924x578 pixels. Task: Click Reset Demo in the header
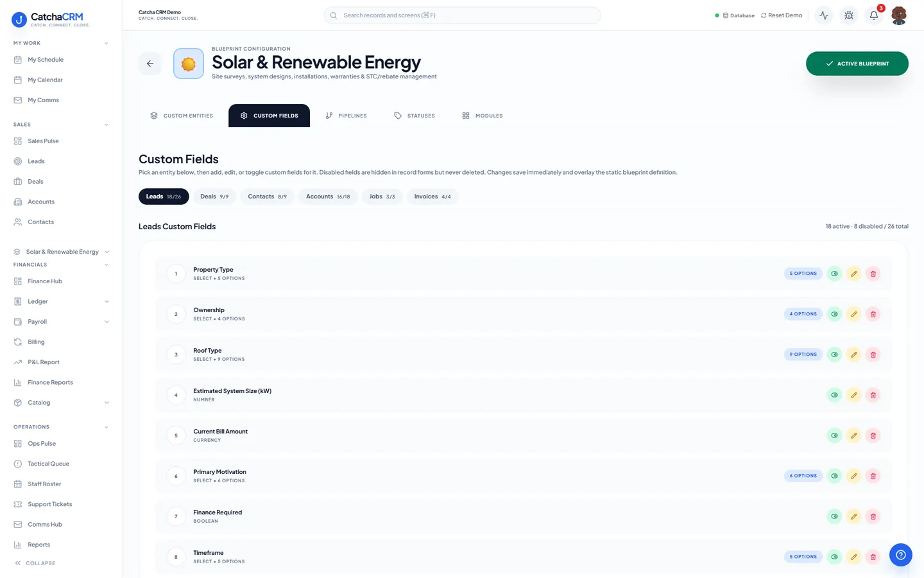(x=782, y=15)
